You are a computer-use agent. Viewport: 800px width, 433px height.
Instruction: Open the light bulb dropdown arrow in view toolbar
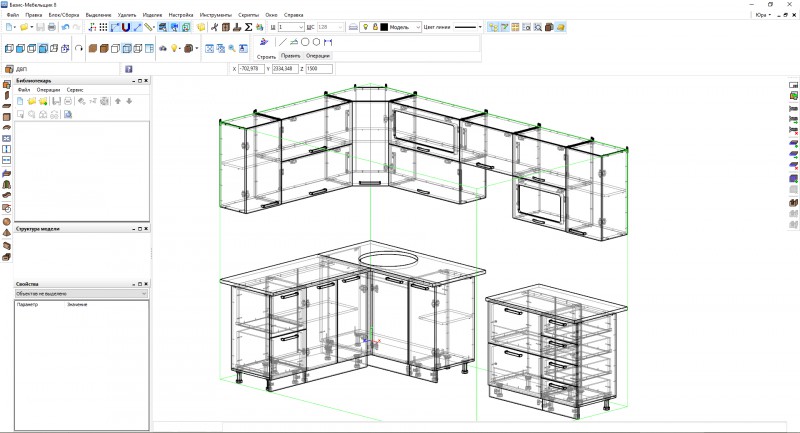pyautogui.click(x=180, y=48)
